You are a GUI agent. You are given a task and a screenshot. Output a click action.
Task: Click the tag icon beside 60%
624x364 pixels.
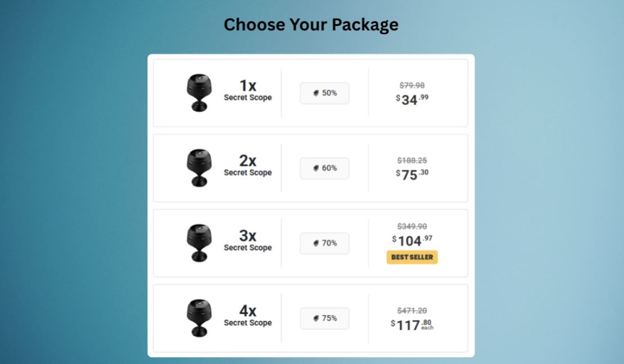[x=316, y=169]
